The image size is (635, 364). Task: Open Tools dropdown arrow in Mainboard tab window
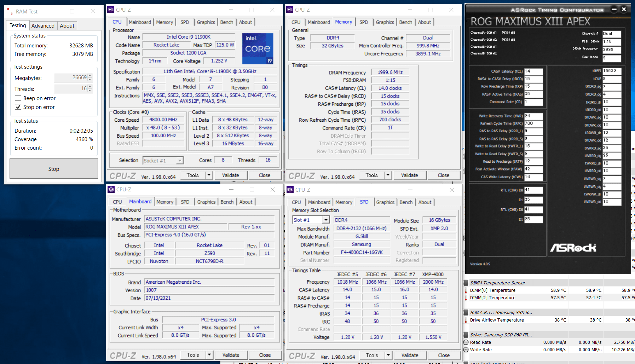pos(209,355)
